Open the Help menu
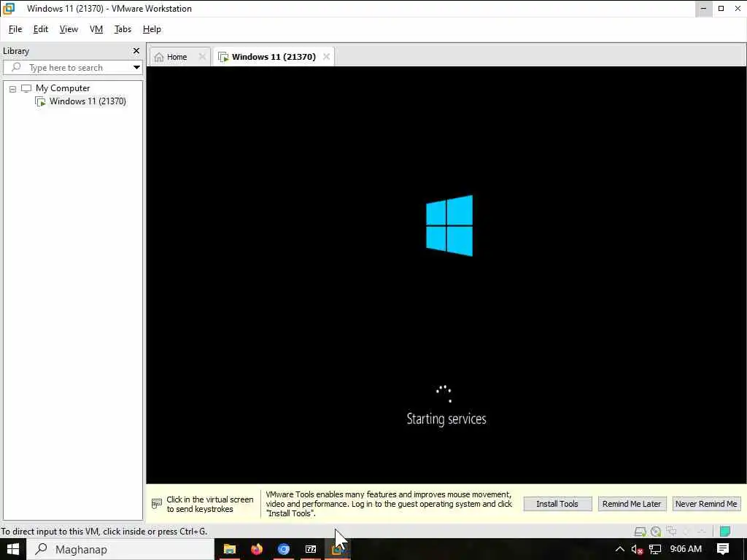The width and height of the screenshot is (747, 560). tap(152, 29)
